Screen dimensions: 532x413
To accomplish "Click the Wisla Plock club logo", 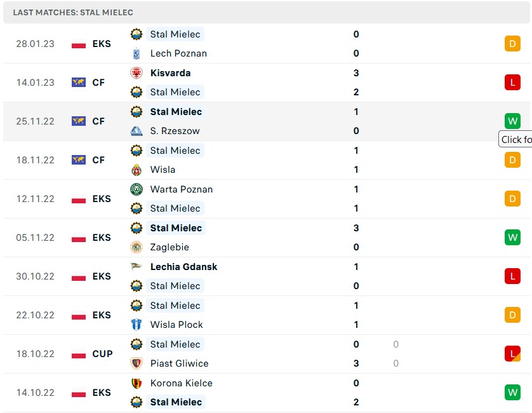I will [x=136, y=325].
